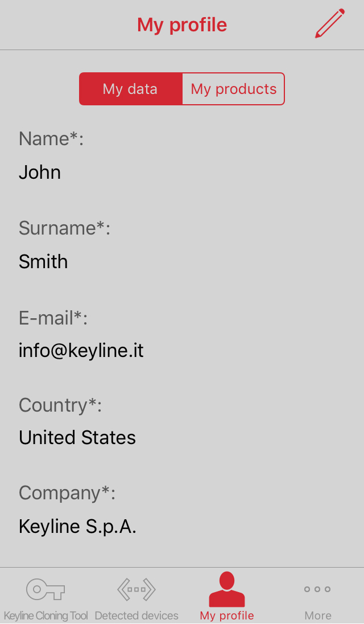
Task: Tap the Company* field label
Action: [67, 492]
